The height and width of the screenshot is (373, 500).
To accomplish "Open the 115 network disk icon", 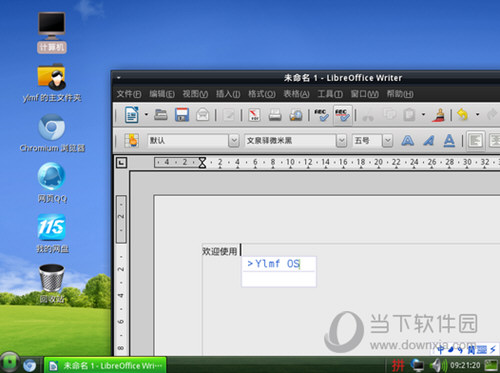I will 52,233.
